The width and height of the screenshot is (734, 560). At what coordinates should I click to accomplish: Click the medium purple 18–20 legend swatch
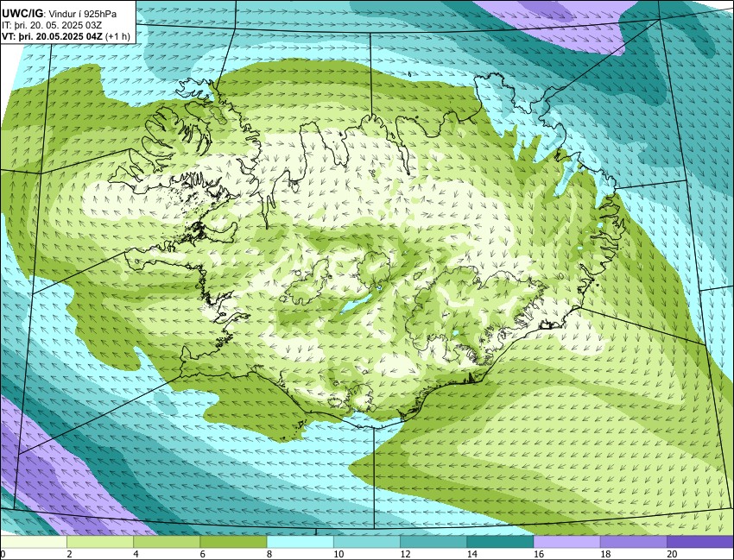pos(633,542)
